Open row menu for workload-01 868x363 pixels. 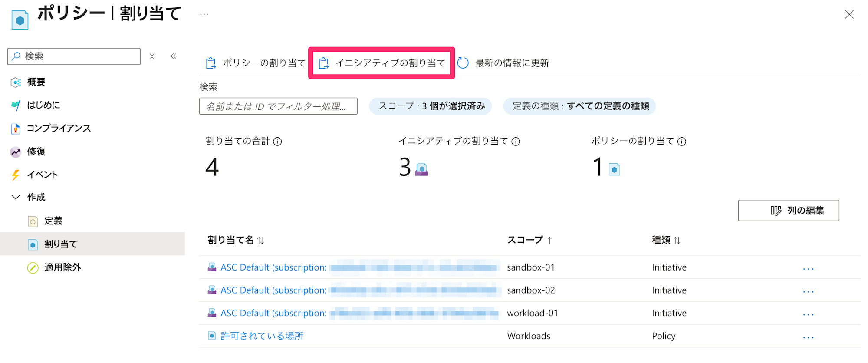808,314
